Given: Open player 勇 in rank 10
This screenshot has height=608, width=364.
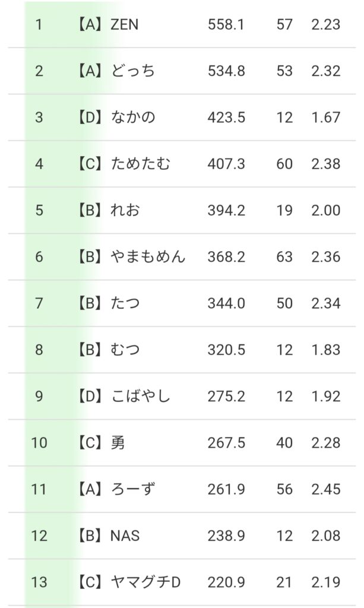Looking at the screenshot, I should point(118,443).
